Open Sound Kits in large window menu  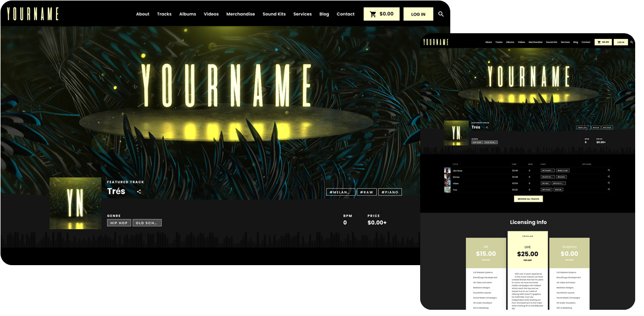click(x=274, y=14)
